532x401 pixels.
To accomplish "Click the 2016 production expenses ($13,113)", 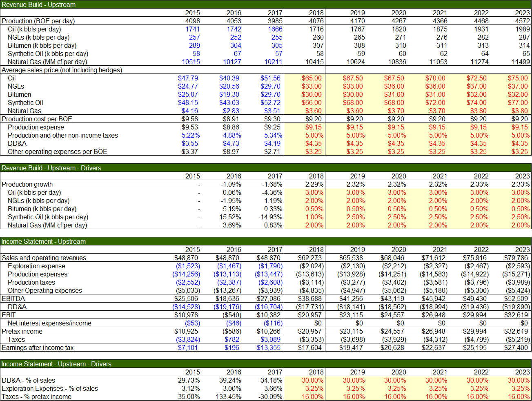I will tap(227, 274).
